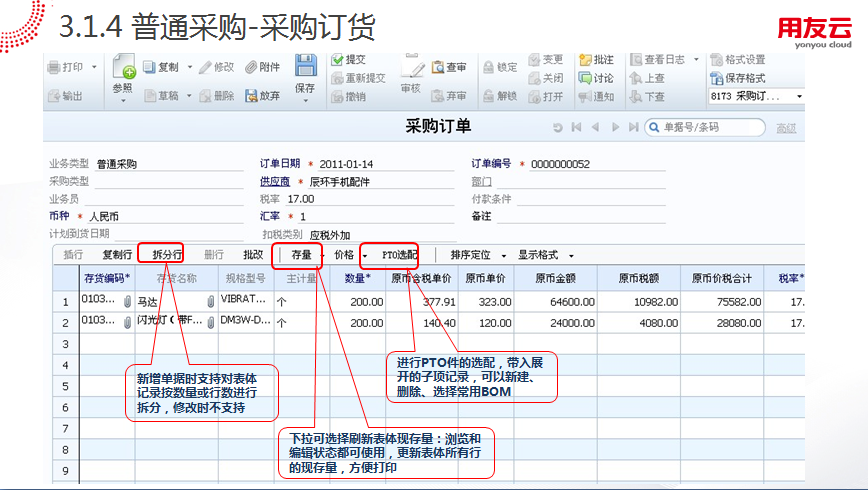
Task: Click the 备注 remarks field
Action: coord(581,216)
